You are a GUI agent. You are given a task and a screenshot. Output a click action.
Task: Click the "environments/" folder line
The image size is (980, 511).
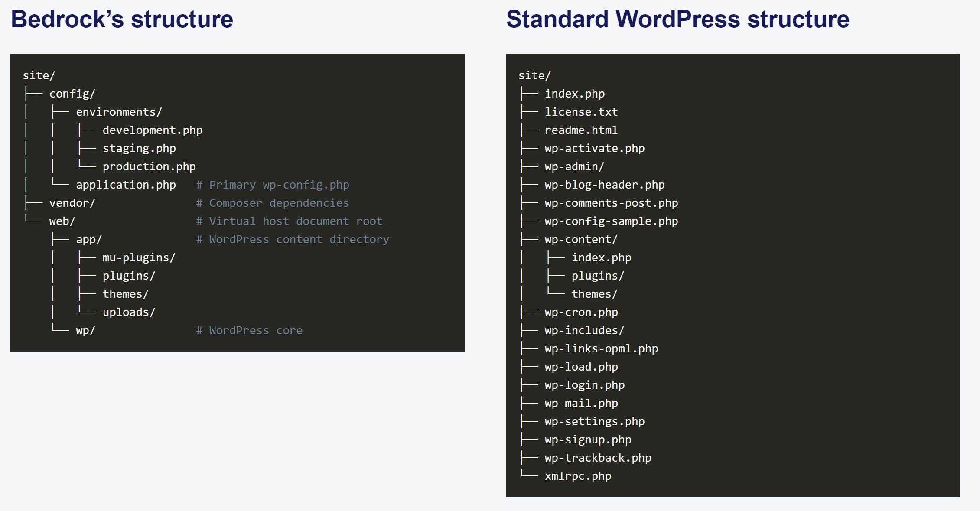tap(119, 112)
